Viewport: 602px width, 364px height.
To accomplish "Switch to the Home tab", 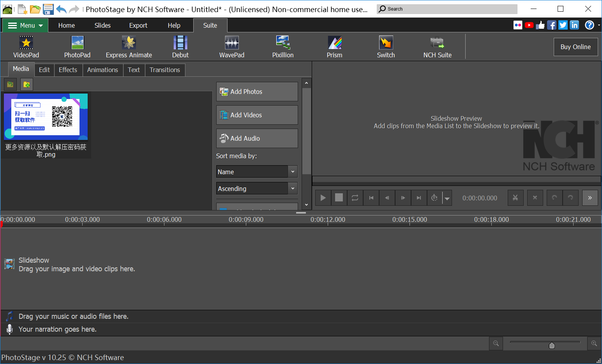I will 67,25.
